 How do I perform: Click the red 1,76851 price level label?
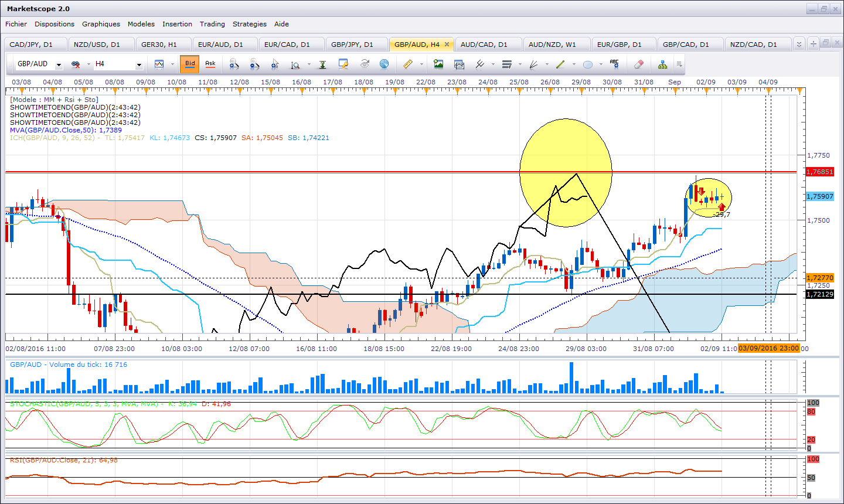tap(819, 172)
